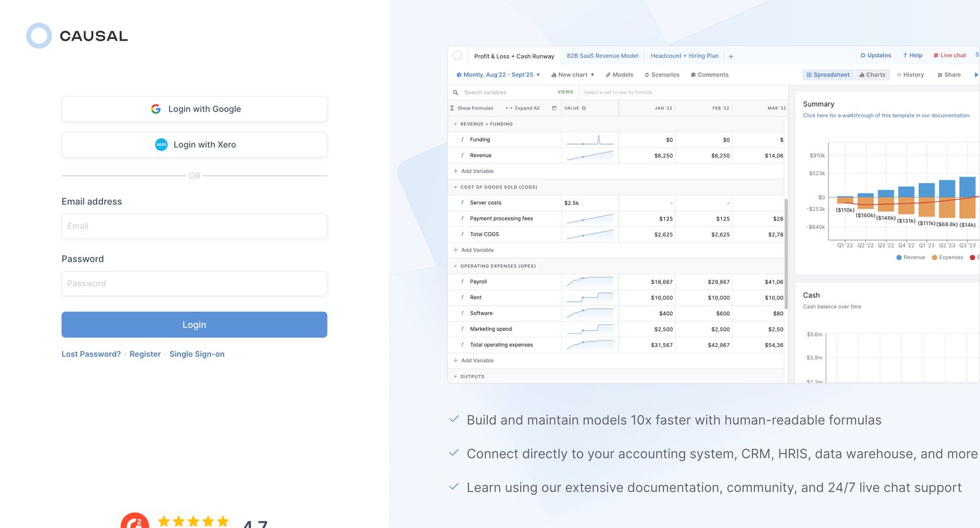
Task: Open the Help menu in the preview
Action: tap(913, 56)
